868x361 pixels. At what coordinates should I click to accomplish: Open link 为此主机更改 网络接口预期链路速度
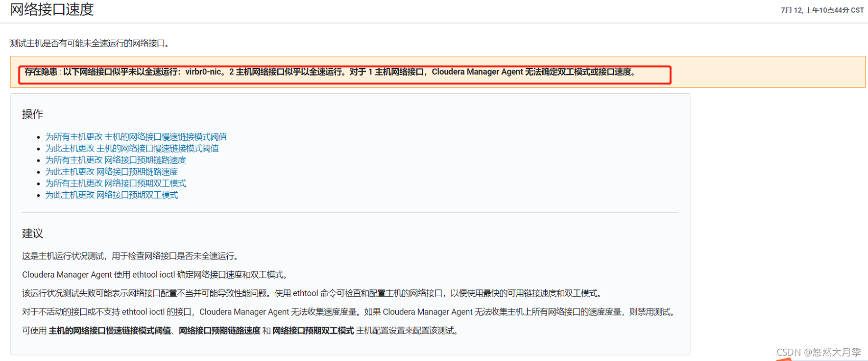tap(112, 172)
